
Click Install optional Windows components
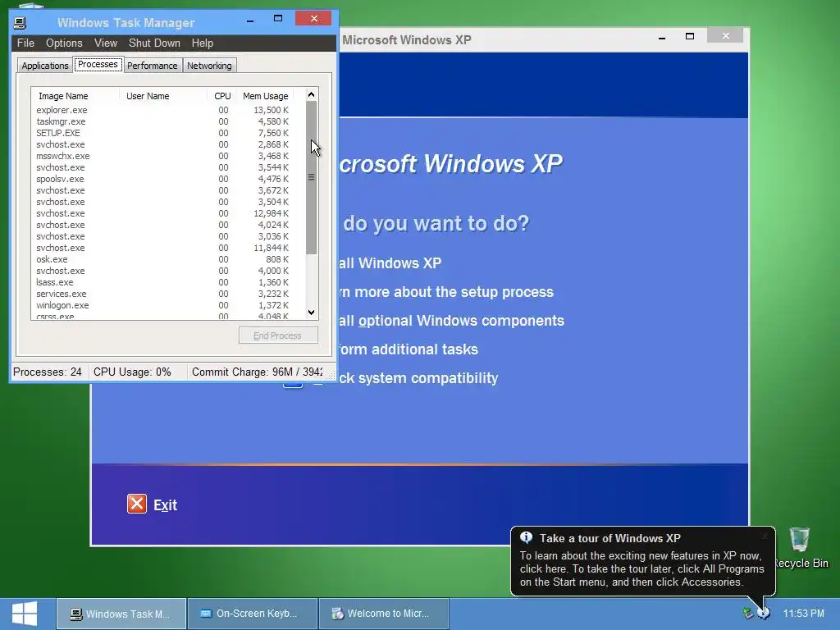point(452,321)
